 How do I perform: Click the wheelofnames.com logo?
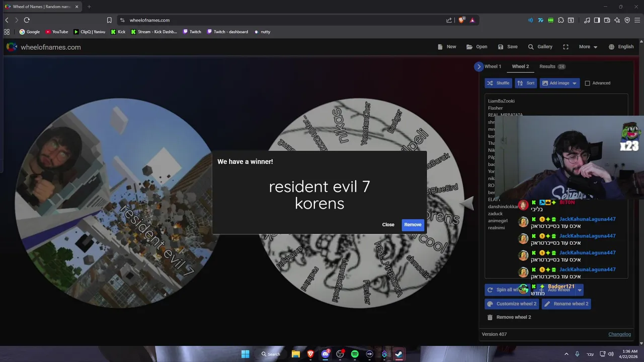[43, 47]
